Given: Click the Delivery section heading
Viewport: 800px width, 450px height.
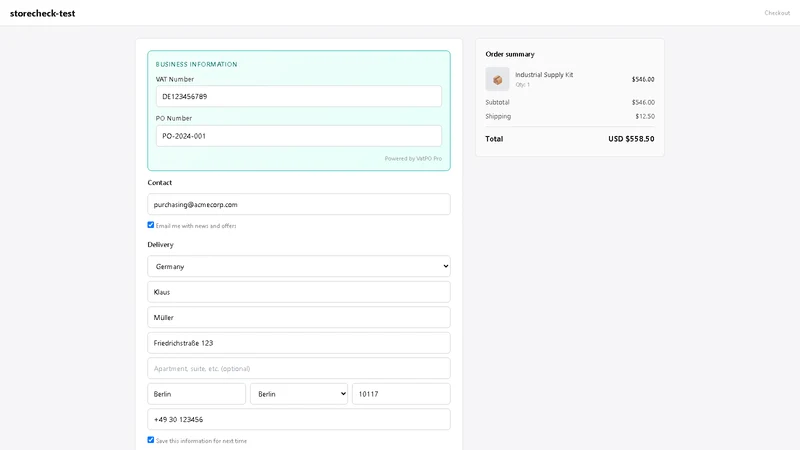Looking at the screenshot, I should 160,244.
